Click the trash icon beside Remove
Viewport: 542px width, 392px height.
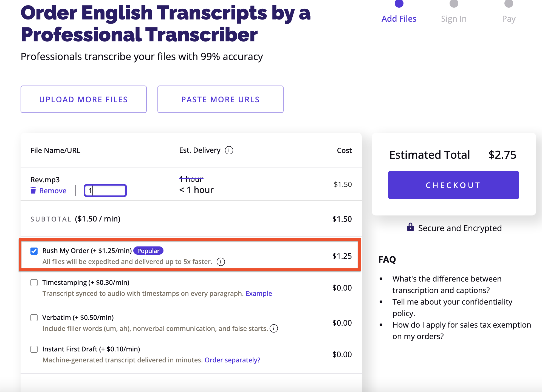33,190
